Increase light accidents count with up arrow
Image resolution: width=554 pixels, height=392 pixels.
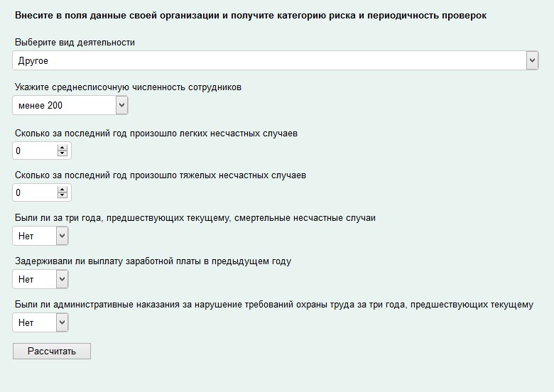coord(63,148)
